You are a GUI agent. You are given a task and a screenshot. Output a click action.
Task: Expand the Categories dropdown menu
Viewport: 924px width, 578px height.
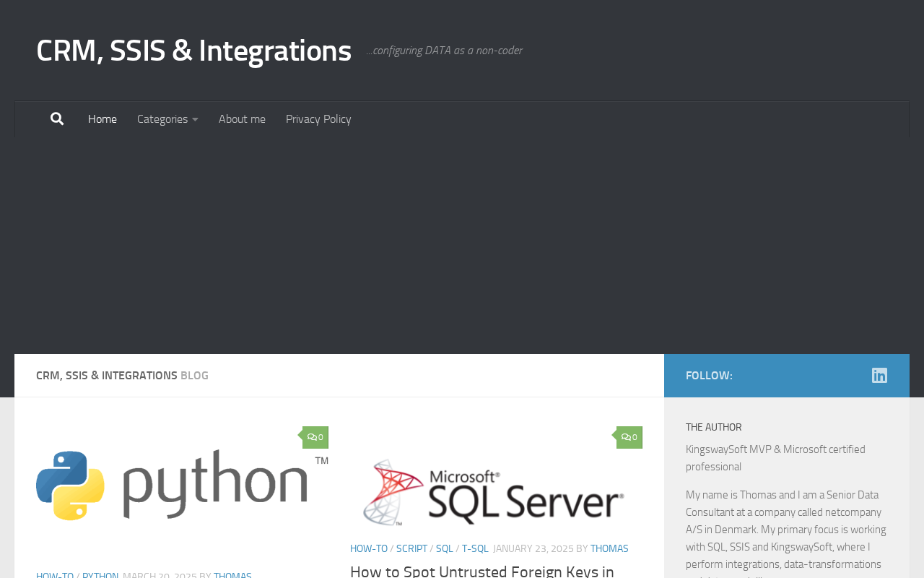pyautogui.click(x=167, y=119)
